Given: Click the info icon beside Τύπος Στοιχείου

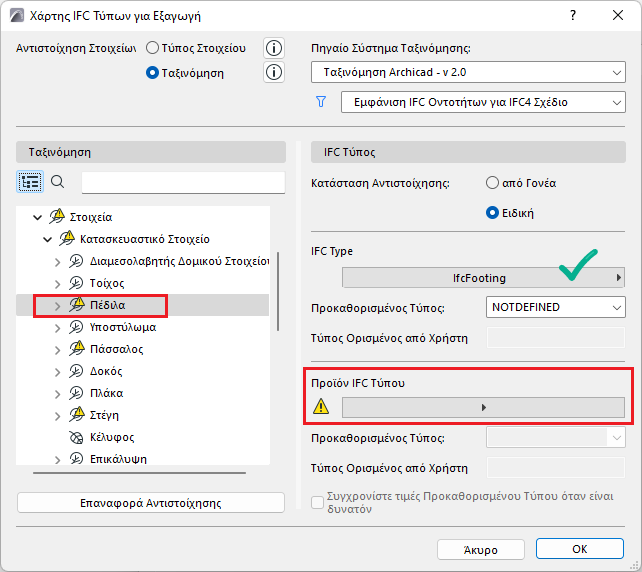Looking at the screenshot, I should pyautogui.click(x=273, y=48).
